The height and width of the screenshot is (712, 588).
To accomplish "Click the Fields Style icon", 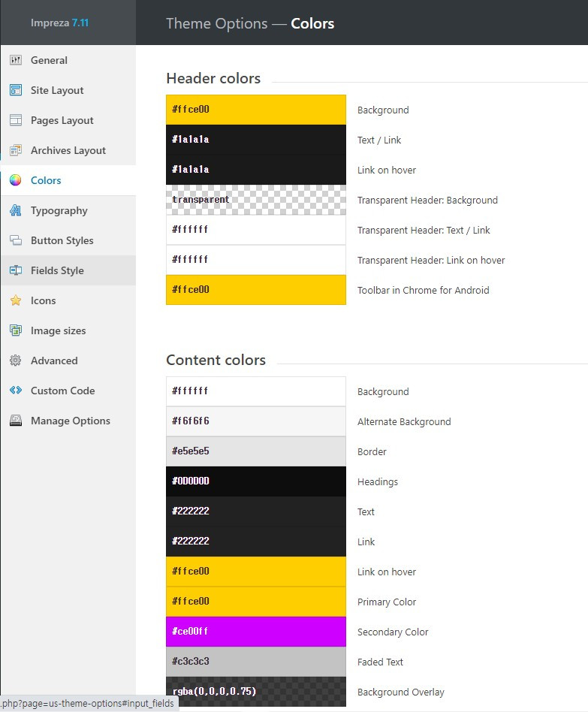I will pos(16,270).
